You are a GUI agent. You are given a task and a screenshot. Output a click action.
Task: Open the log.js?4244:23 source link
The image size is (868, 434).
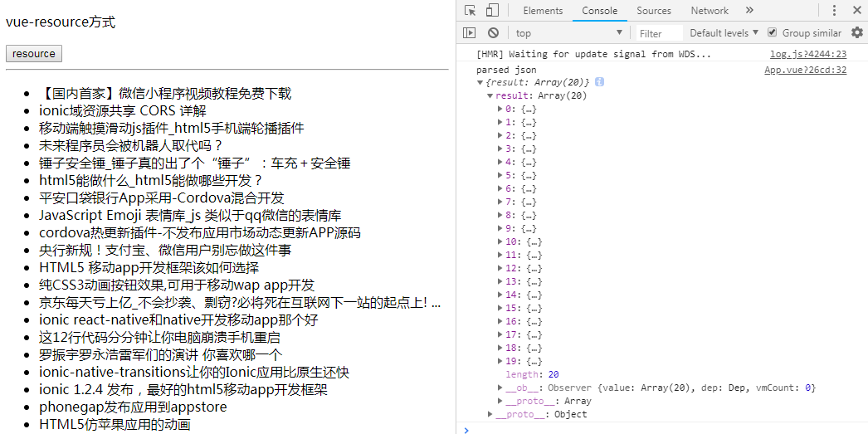tap(807, 54)
